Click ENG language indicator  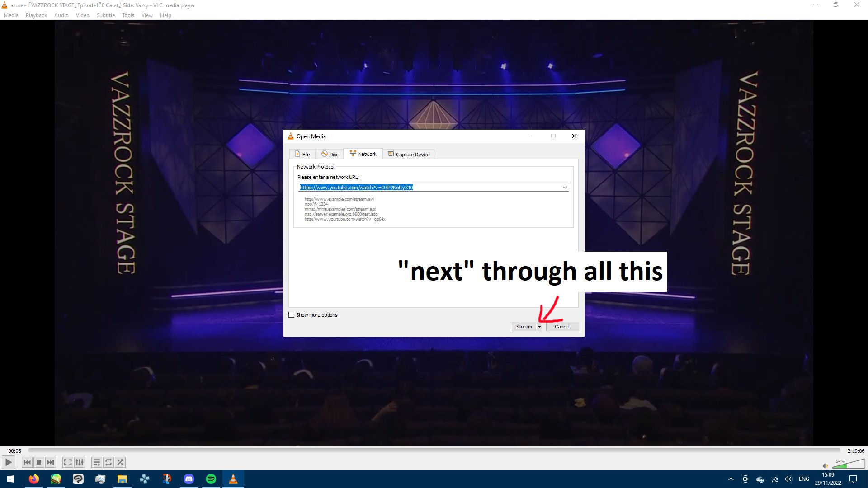pyautogui.click(x=804, y=479)
